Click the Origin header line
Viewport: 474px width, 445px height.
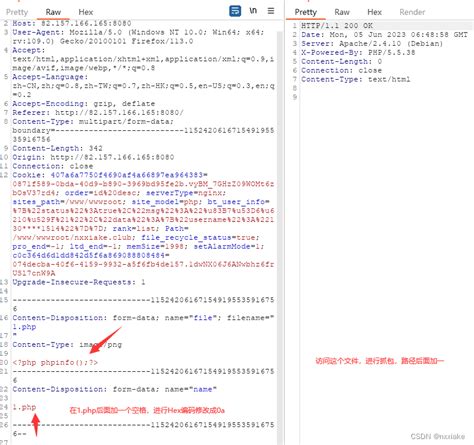[93, 157]
